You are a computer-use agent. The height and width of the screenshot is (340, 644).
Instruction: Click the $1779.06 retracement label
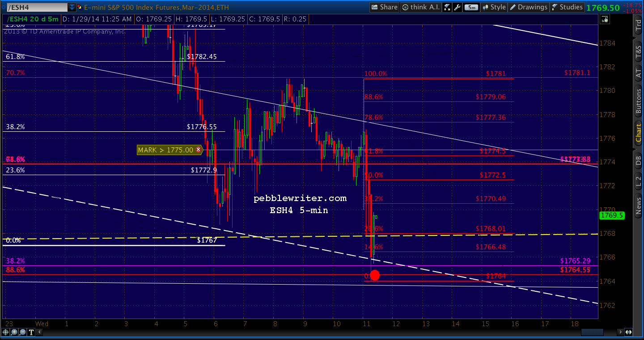click(491, 97)
